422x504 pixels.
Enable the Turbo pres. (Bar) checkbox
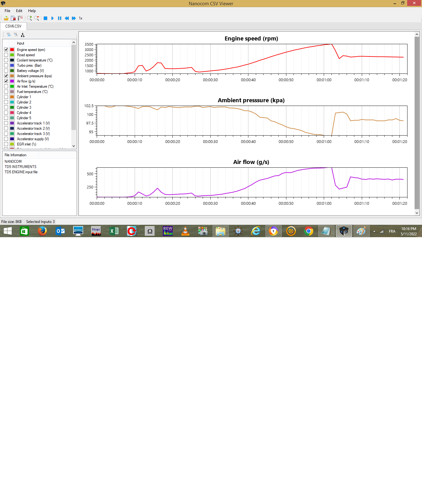point(6,65)
